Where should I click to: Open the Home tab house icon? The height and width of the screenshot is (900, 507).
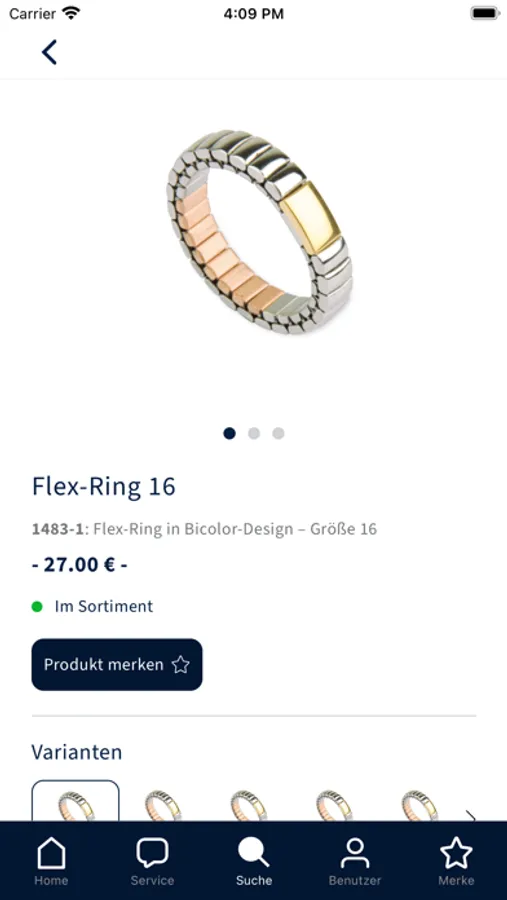[x=51, y=853]
